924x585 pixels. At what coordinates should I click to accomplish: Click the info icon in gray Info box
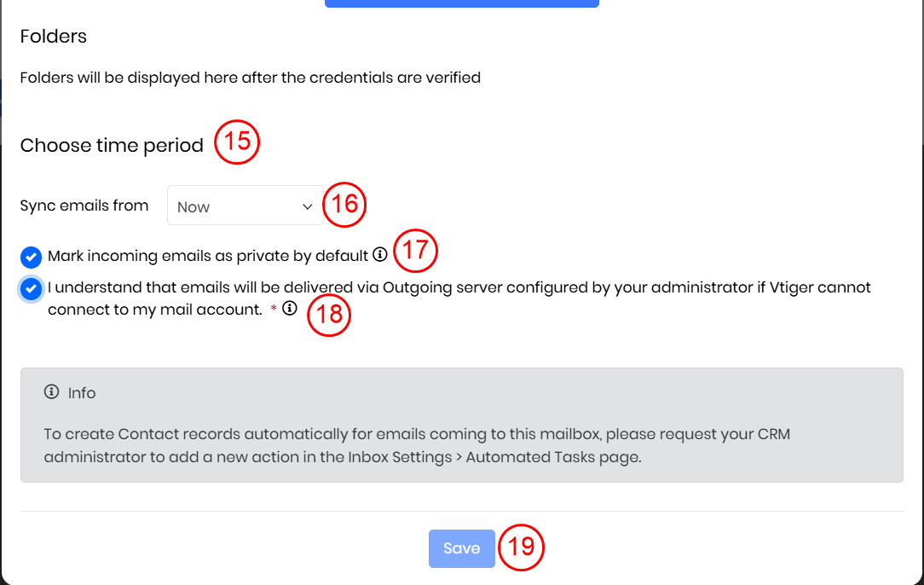click(51, 392)
